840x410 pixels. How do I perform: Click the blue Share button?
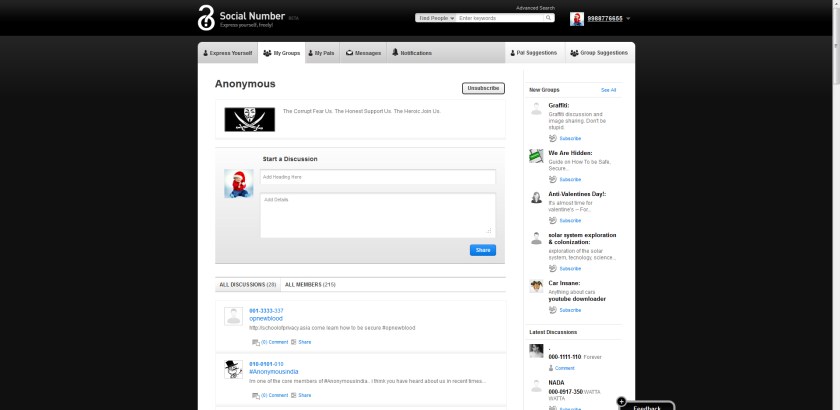[482, 250]
